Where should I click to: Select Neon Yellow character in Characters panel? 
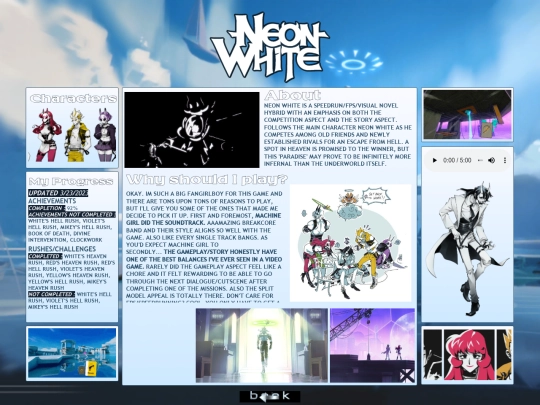77,135
